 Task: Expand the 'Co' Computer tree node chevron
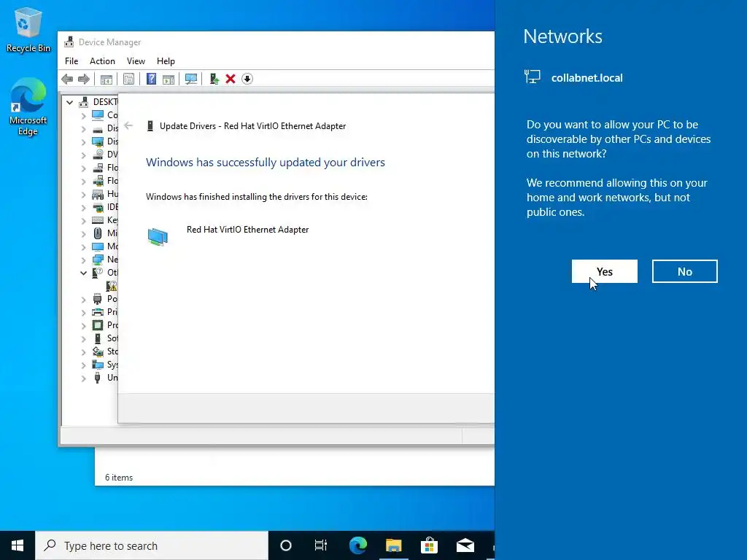click(84, 115)
